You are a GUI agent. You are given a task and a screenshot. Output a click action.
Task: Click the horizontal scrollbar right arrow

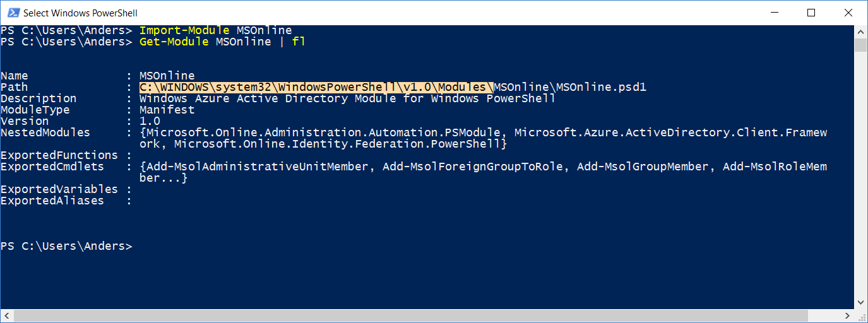click(849, 315)
